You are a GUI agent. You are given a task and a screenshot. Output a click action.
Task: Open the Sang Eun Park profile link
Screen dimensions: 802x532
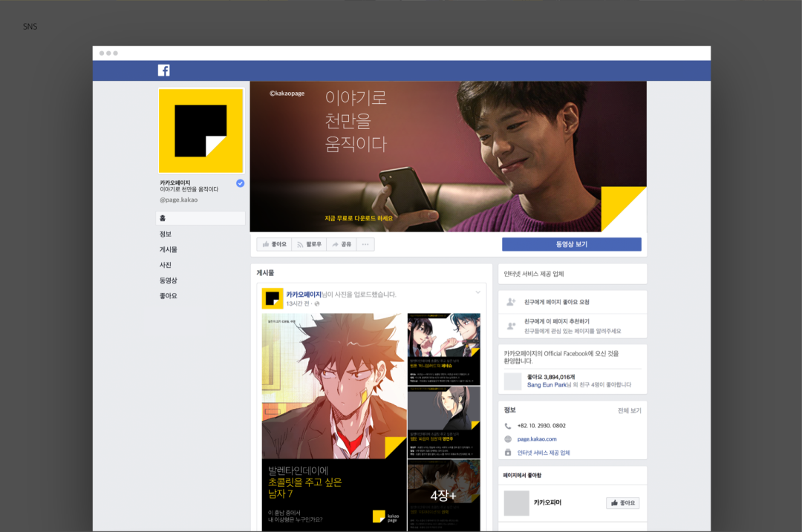547,385
